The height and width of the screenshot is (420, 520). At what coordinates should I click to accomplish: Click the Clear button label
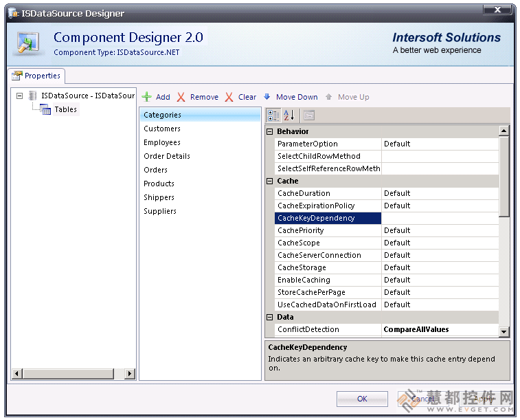(x=247, y=97)
